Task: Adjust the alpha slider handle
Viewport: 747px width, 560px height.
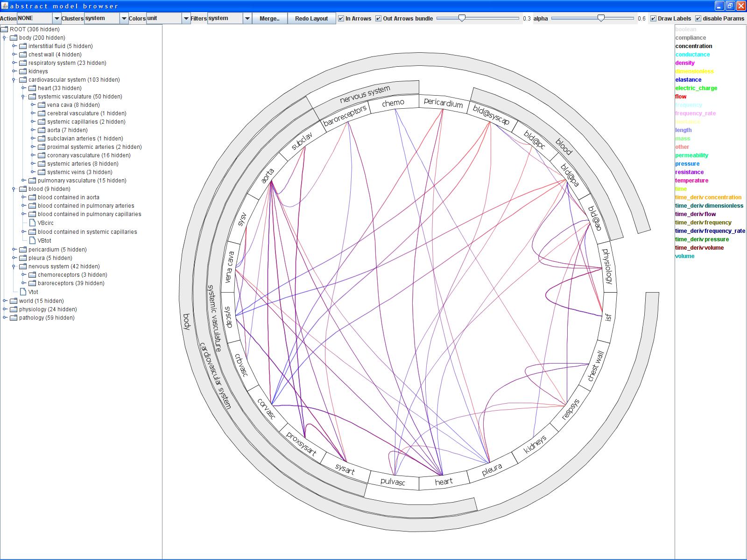Action: click(x=601, y=18)
